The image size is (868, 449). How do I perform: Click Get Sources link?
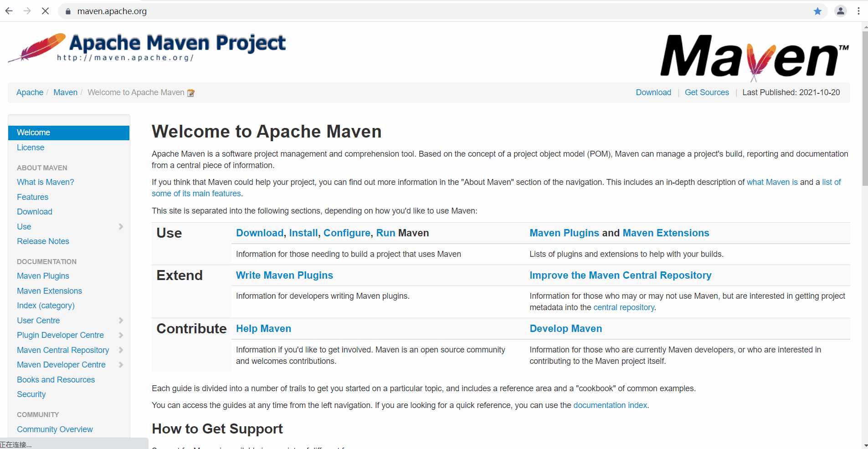click(707, 92)
